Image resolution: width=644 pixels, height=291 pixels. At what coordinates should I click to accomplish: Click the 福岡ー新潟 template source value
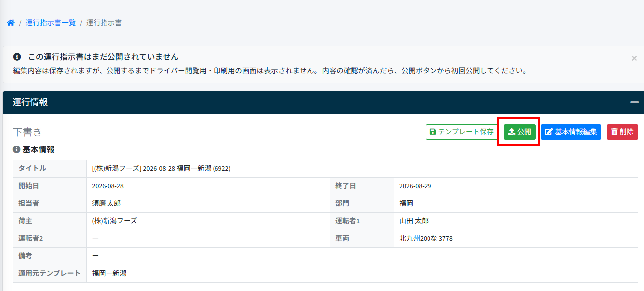pos(109,273)
